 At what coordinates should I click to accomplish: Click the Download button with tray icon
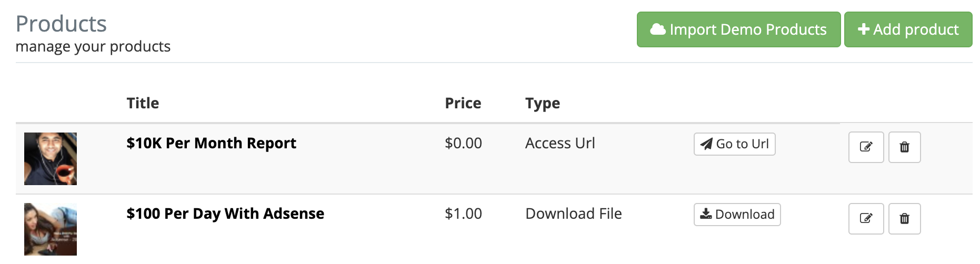click(737, 215)
